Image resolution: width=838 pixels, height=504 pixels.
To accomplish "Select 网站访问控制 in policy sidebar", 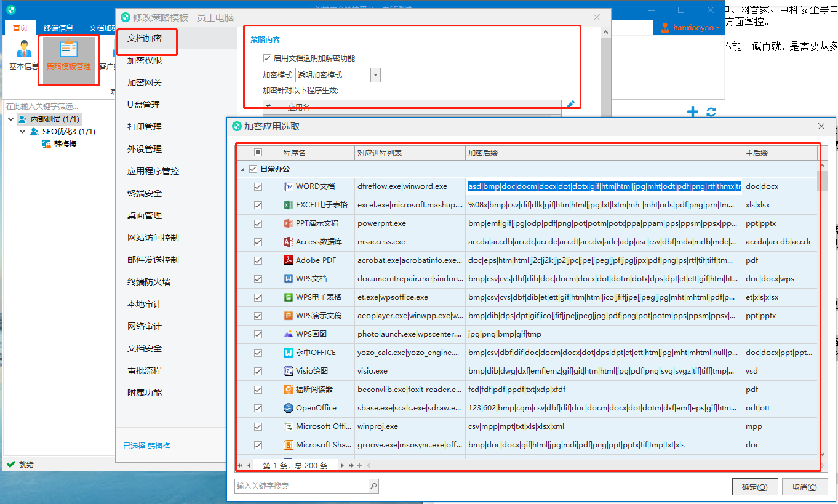I will coord(153,238).
